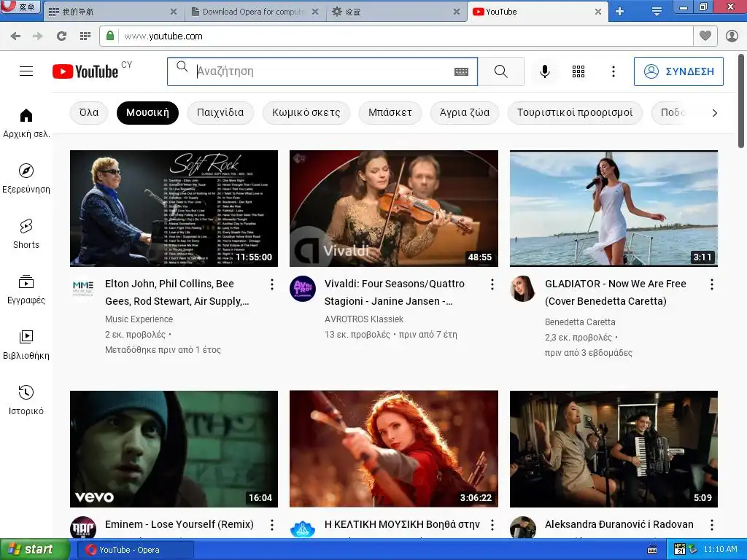Open YouTube settings three-dot menu
This screenshot has width=747, height=560.
click(613, 71)
